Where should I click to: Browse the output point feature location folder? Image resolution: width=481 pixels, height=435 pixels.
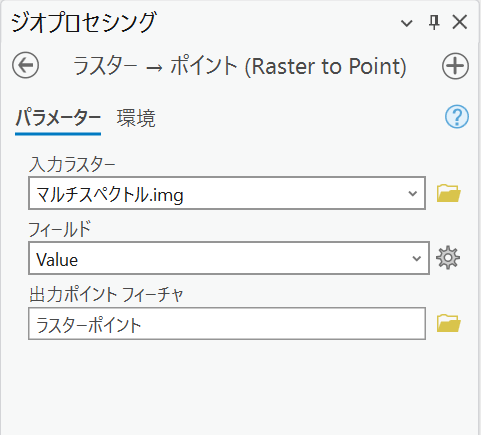click(449, 323)
